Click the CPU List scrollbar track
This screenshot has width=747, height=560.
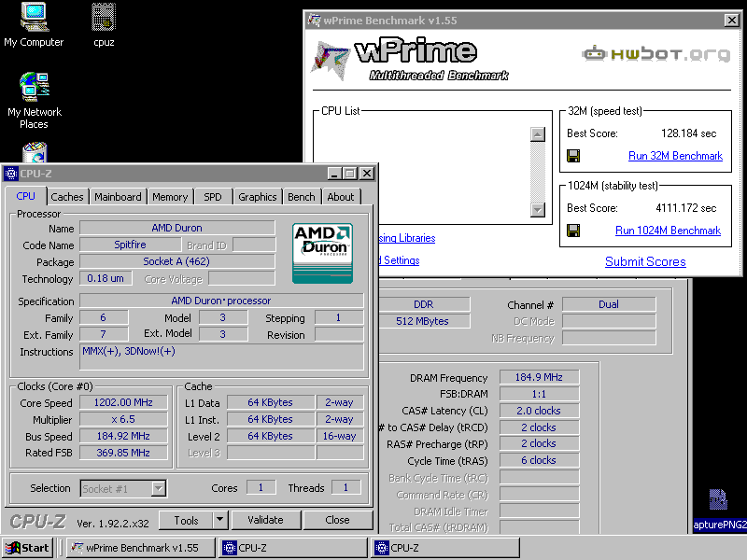coord(538,172)
